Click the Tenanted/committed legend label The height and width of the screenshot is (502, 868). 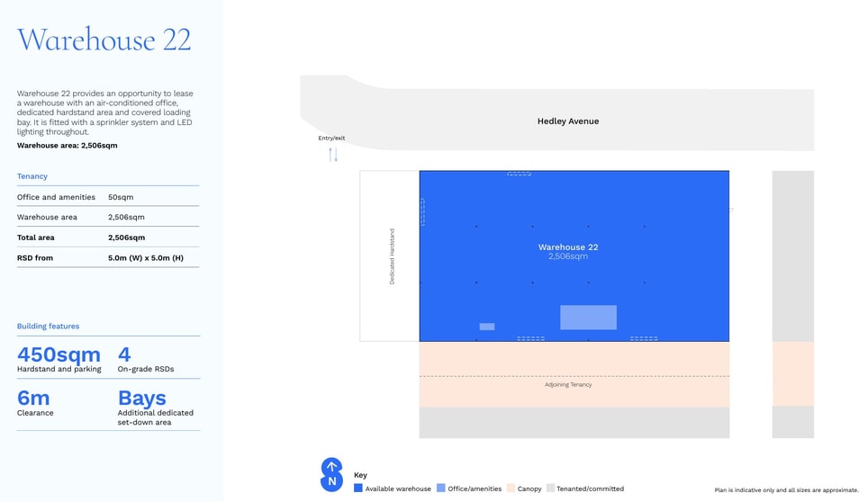590,489
